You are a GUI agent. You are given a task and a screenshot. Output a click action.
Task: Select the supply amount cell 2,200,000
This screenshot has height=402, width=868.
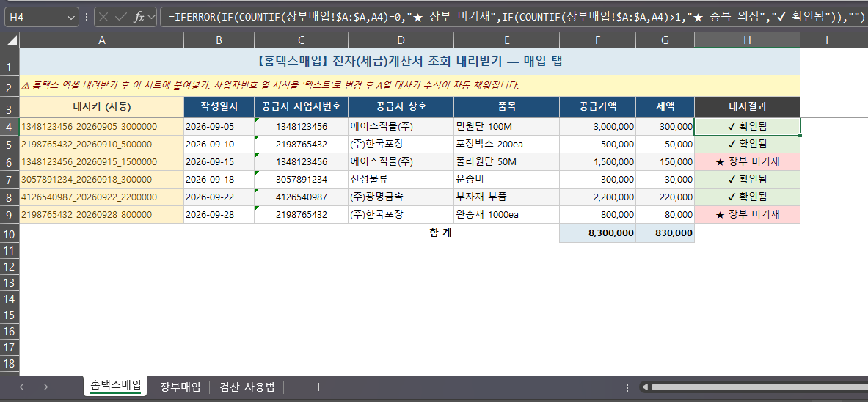pos(597,197)
